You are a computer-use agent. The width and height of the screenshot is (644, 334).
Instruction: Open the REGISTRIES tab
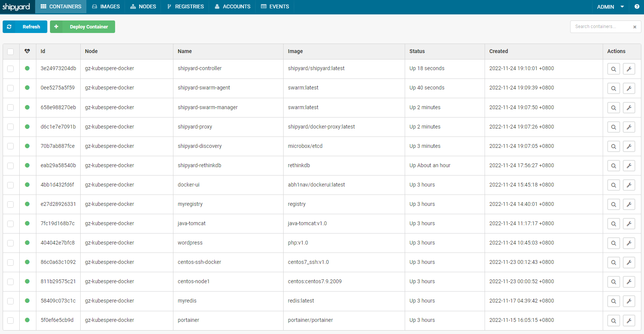coord(186,7)
